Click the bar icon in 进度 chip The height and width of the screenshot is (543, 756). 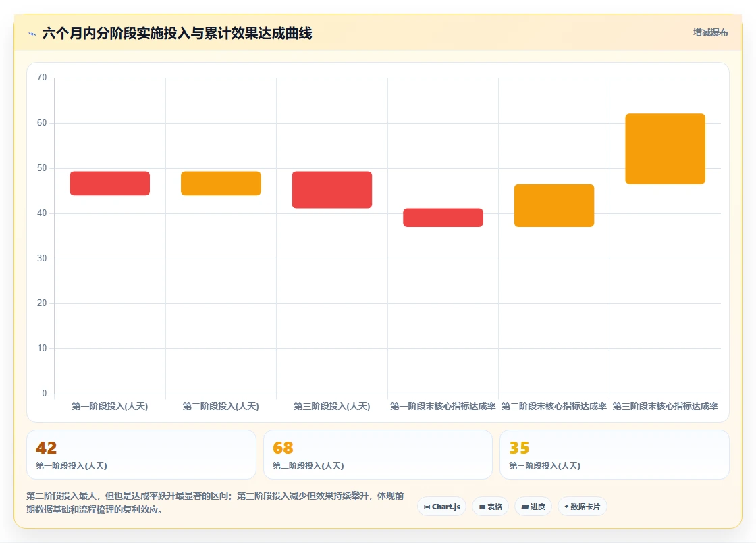click(x=525, y=507)
